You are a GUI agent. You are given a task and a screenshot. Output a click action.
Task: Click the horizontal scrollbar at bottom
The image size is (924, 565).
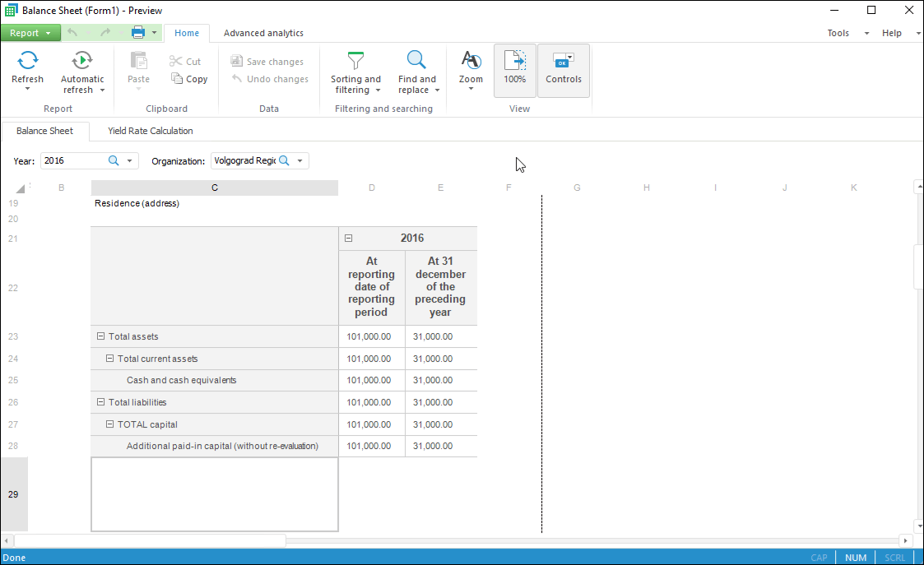(150, 540)
